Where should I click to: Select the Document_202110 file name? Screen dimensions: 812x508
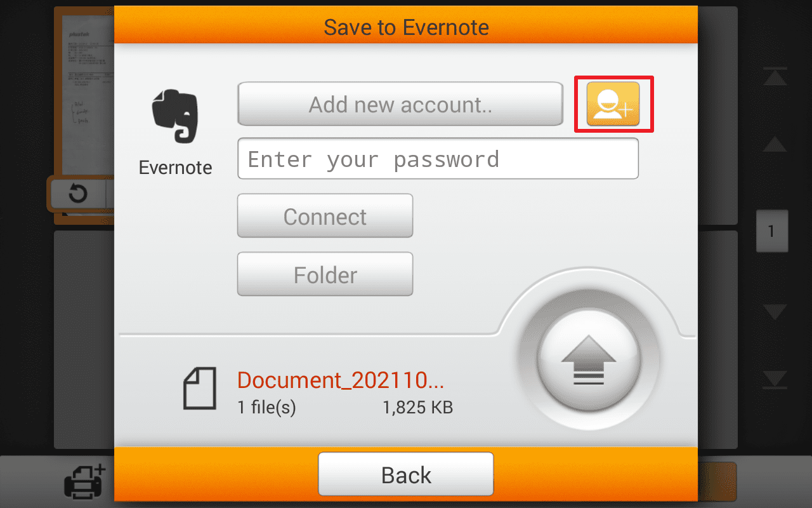click(341, 380)
